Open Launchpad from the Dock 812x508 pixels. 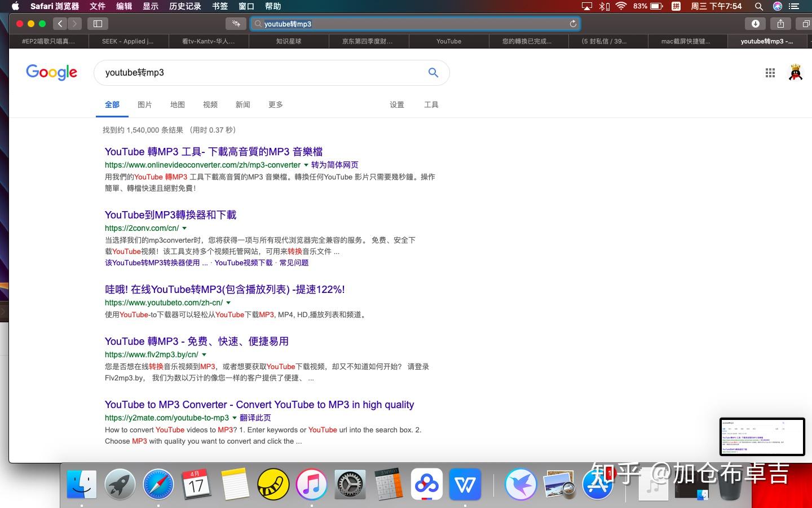pyautogui.click(x=120, y=484)
